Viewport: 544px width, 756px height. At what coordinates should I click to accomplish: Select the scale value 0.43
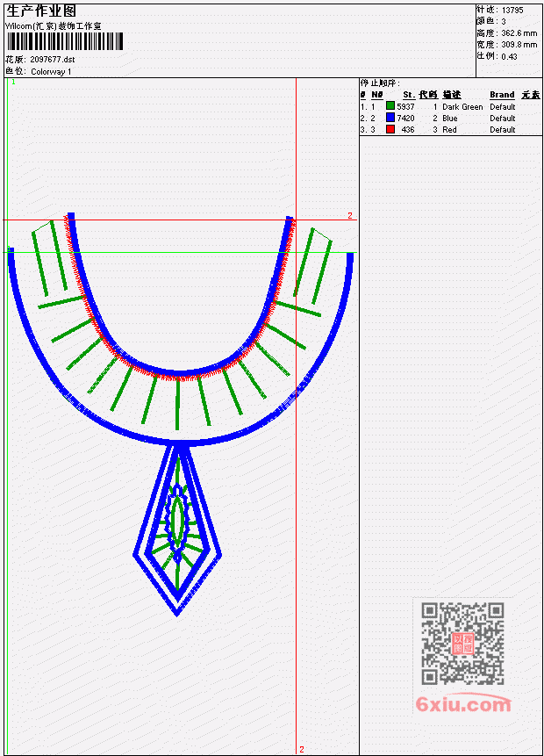(x=509, y=56)
